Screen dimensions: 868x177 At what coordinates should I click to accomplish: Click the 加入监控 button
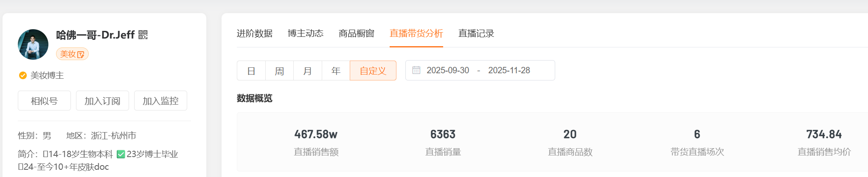point(160,101)
